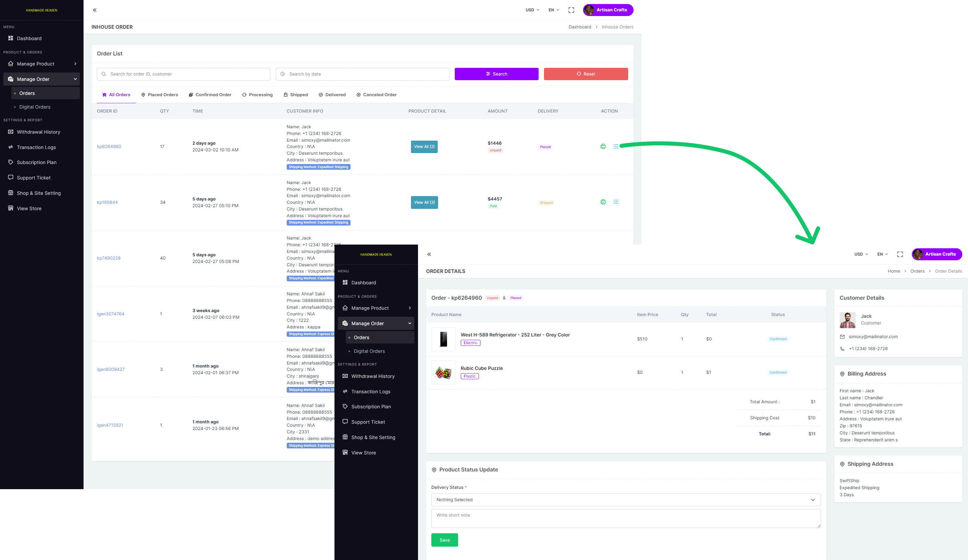Click the Rubic Cube Puzzle product thumbnail

(443, 373)
